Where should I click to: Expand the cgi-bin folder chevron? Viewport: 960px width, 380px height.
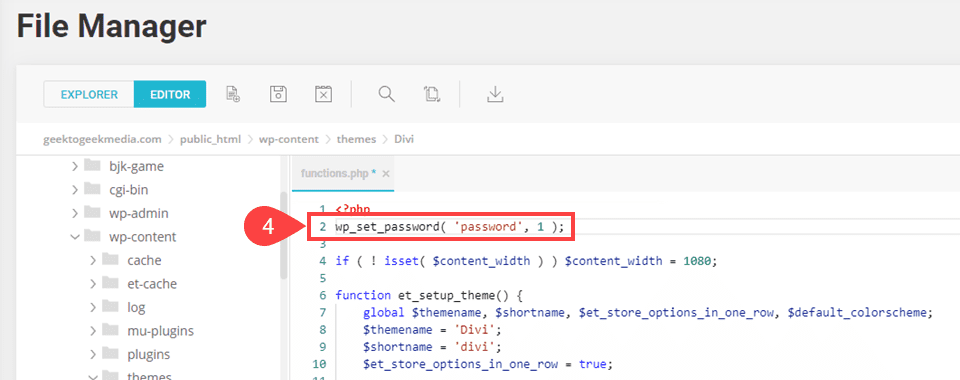pyautogui.click(x=75, y=190)
